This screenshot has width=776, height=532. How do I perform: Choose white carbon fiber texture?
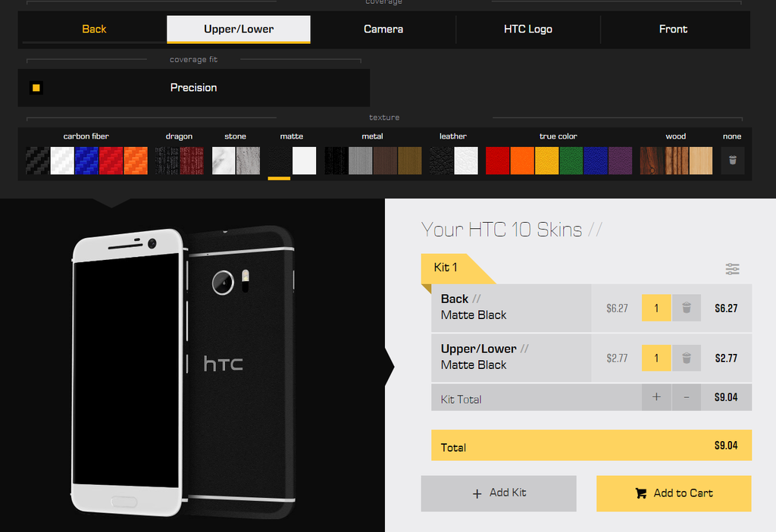pyautogui.click(x=62, y=161)
